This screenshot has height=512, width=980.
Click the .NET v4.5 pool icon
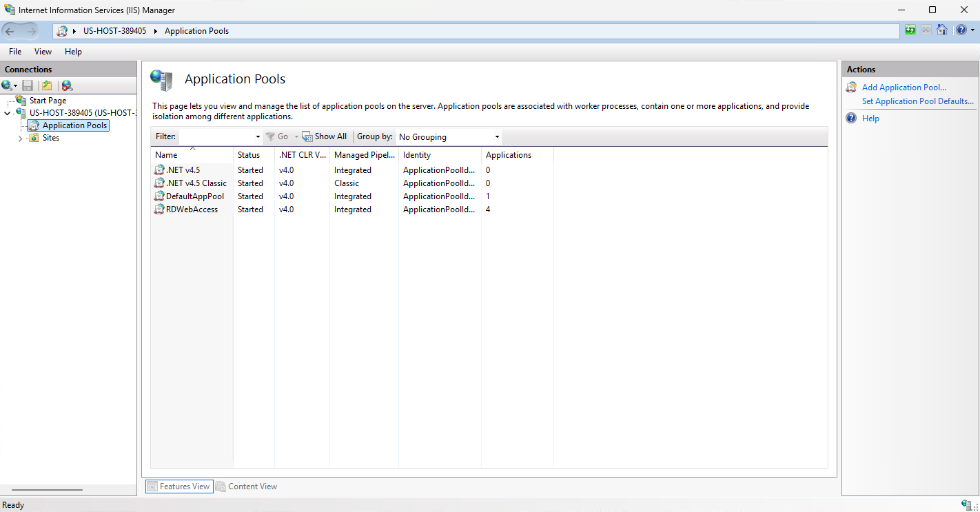coord(159,170)
